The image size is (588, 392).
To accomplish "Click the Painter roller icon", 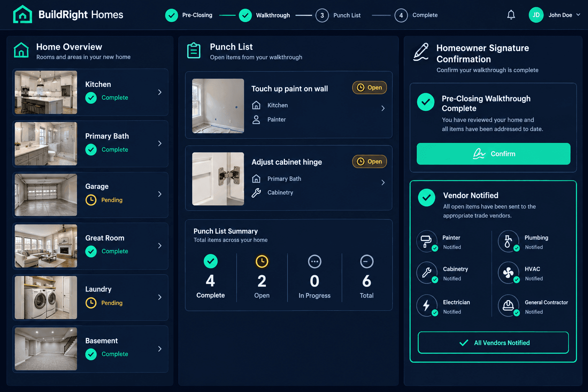I will [427, 241].
